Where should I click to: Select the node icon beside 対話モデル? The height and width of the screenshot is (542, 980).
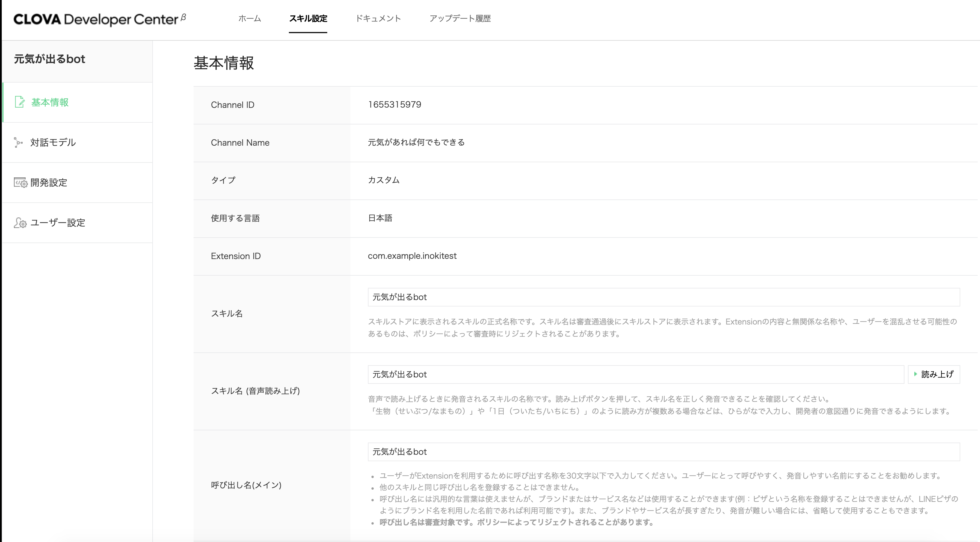(19, 142)
